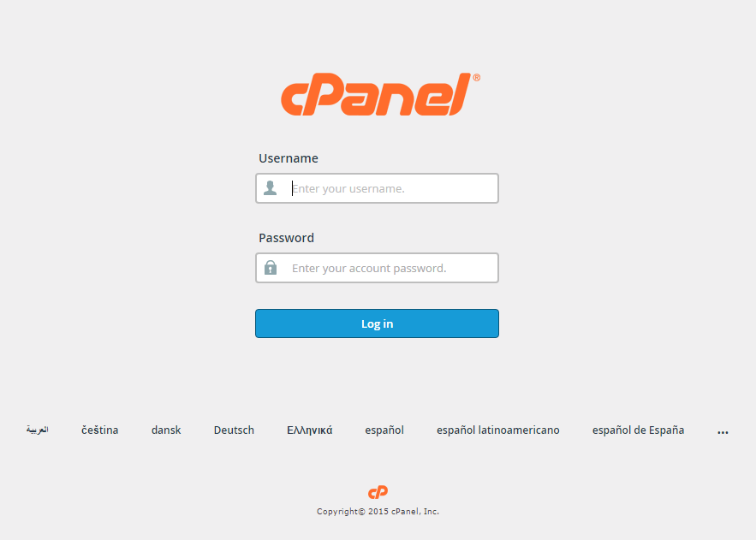This screenshot has height=540, width=756.
Task: Click the padlock icon in password field
Action: [271, 267]
